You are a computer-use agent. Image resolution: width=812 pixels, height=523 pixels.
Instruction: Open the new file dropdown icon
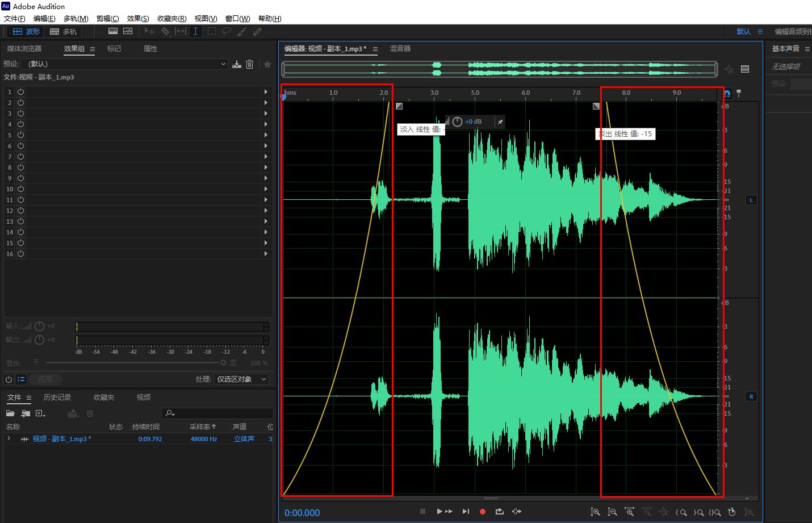coord(40,413)
